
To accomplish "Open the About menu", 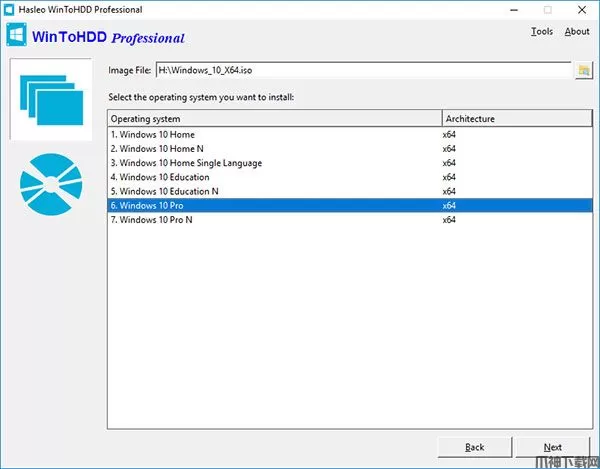I will click(577, 31).
